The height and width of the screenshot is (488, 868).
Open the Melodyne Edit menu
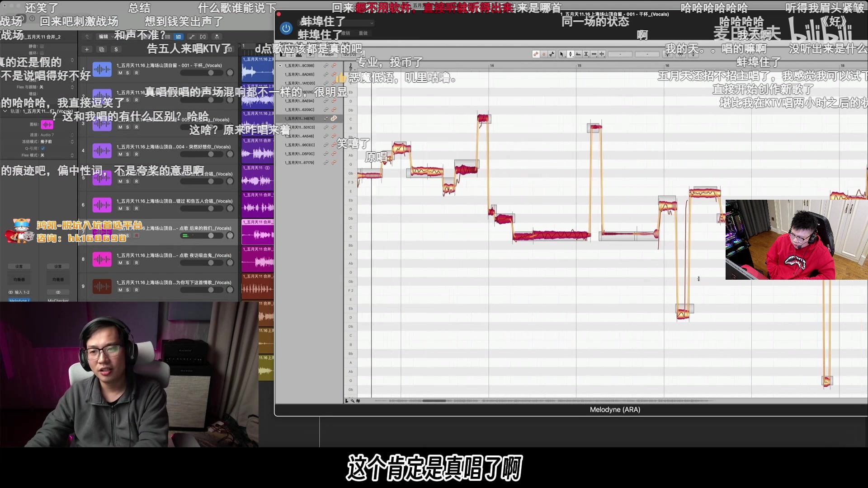300,43
